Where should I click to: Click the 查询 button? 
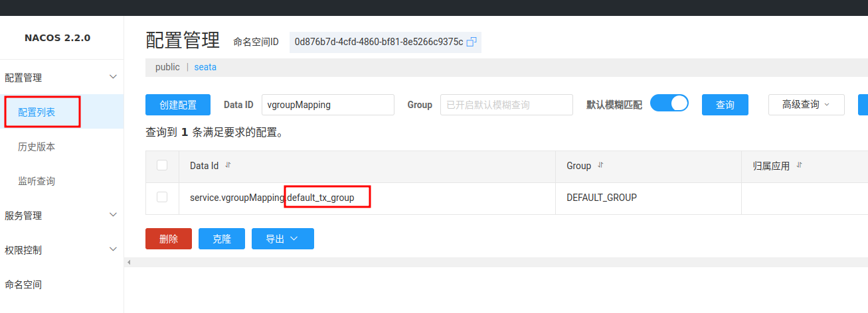point(725,105)
